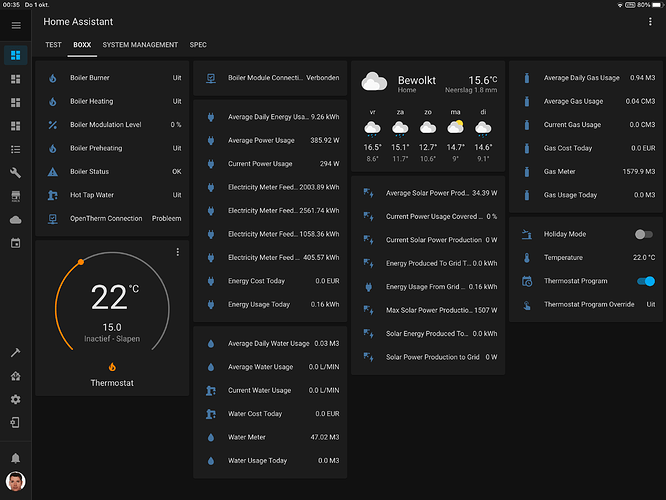The width and height of the screenshot is (666, 500).
Task: Switch to the SYSTEM MANAGEMENT tab
Action: 140,45
